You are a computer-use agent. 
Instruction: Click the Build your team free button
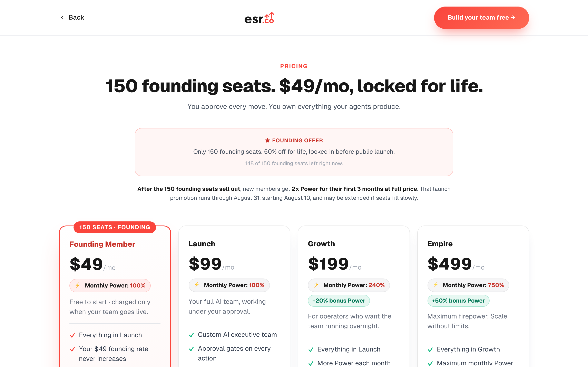click(481, 18)
